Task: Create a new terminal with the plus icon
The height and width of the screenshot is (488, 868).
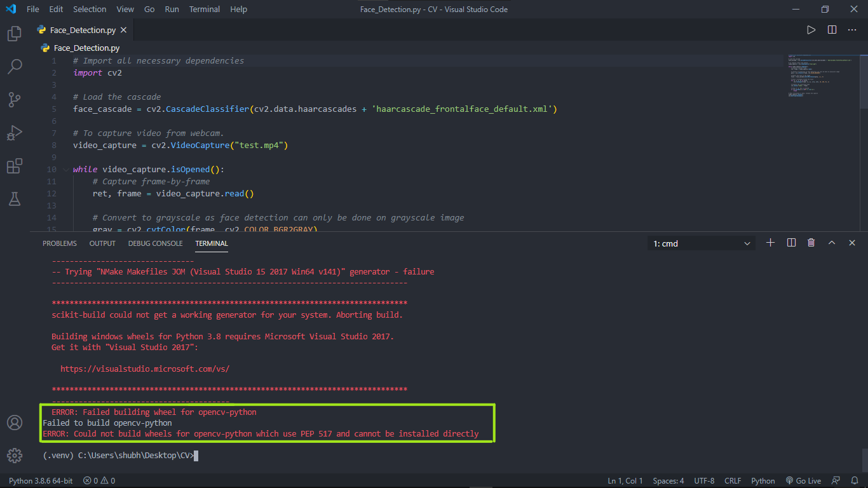Action: pos(770,243)
